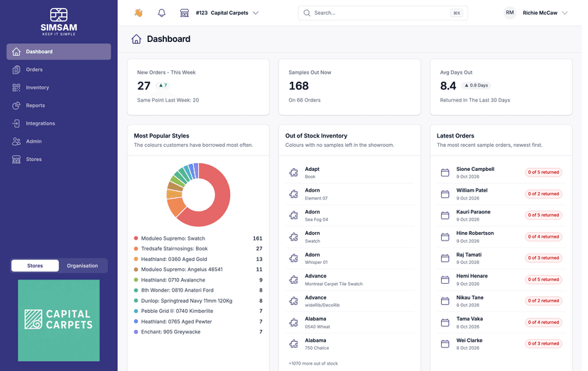Click puzzle icon for Advance Montreal Carpet Tile
The height and width of the screenshot is (371, 588).
(x=293, y=279)
